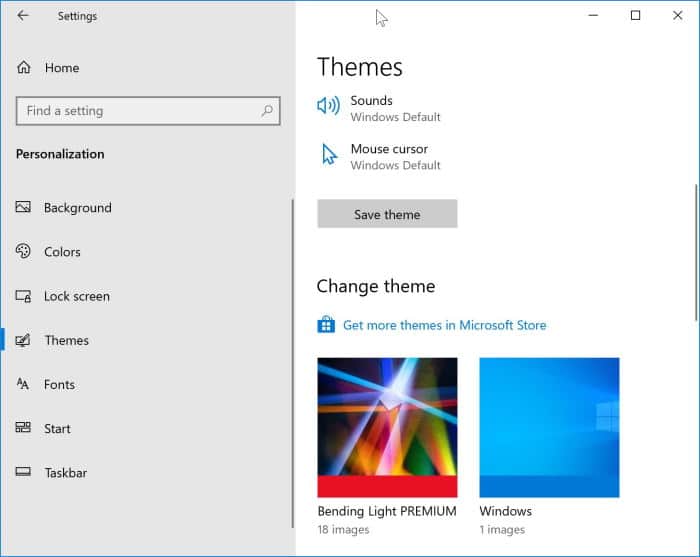Go back with the Settings back arrow
The image size is (700, 557).
tap(23, 16)
